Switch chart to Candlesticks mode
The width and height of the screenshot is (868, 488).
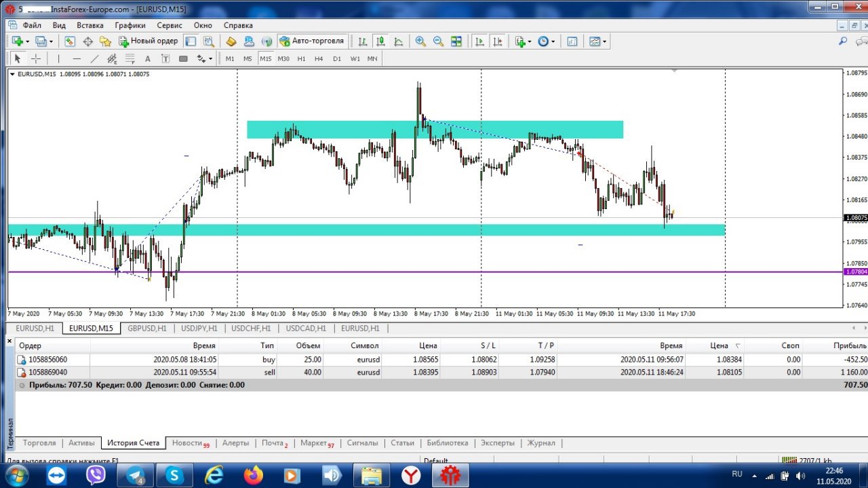(380, 41)
